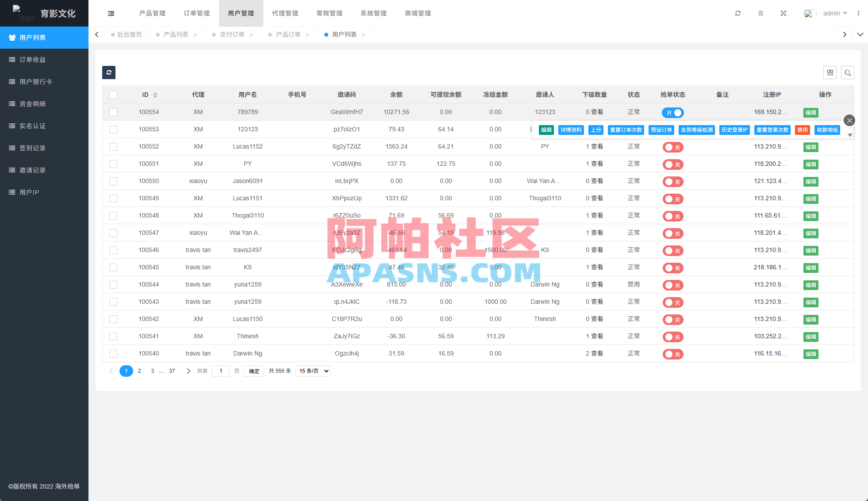Refresh the page using top-right refresh icon
868x501 pixels.
[738, 13]
